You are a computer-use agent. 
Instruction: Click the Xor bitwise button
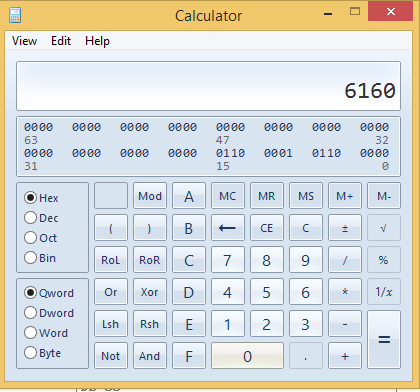tap(150, 292)
